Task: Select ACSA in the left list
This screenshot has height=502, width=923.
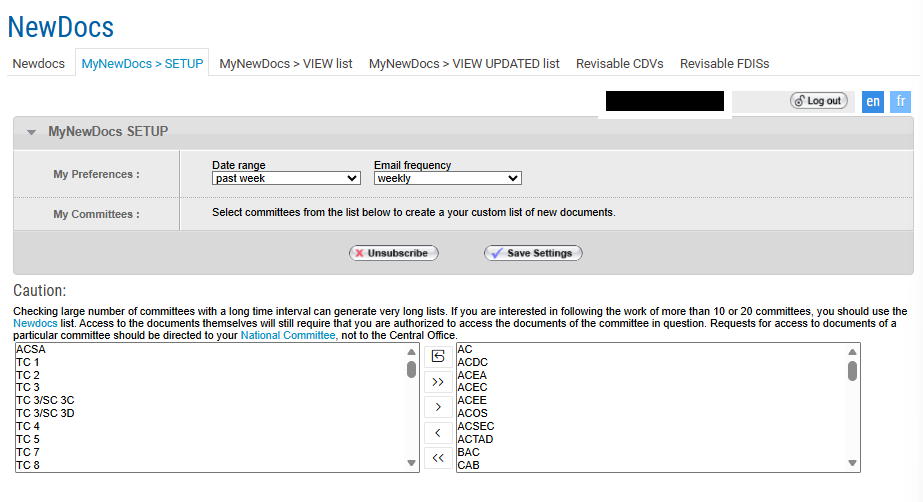Action: click(211, 349)
